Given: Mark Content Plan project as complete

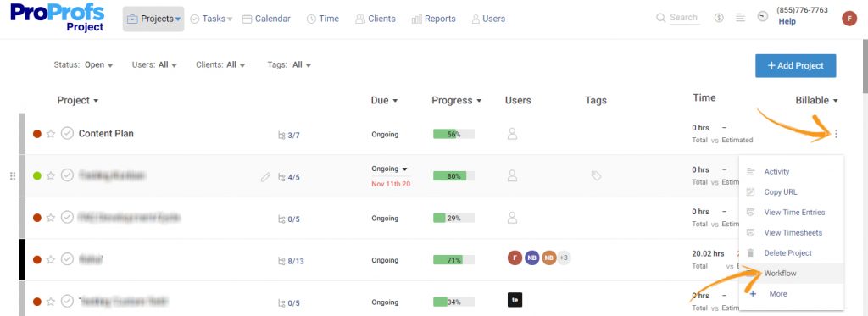Looking at the screenshot, I should (x=67, y=133).
